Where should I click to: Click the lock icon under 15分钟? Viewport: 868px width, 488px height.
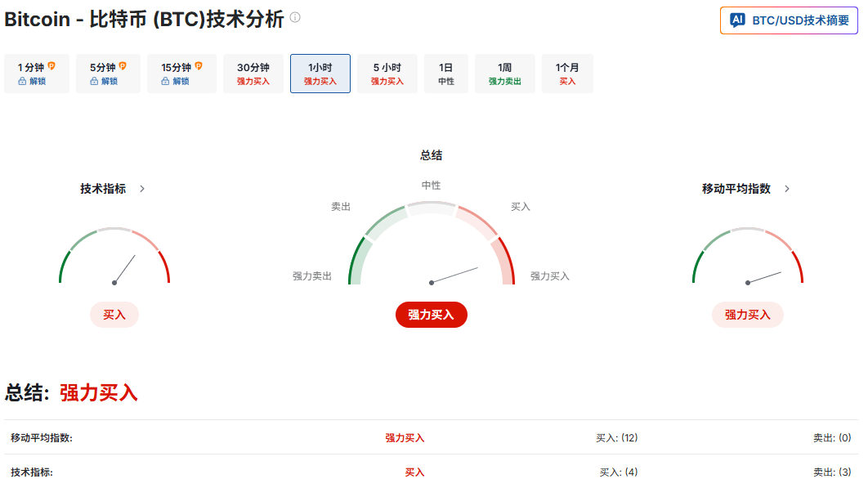[x=165, y=82]
